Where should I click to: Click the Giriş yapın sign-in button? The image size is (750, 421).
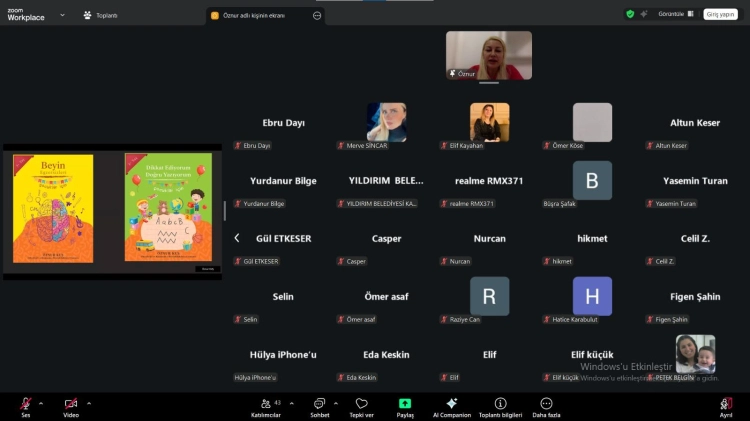pyautogui.click(x=720, y=14)
